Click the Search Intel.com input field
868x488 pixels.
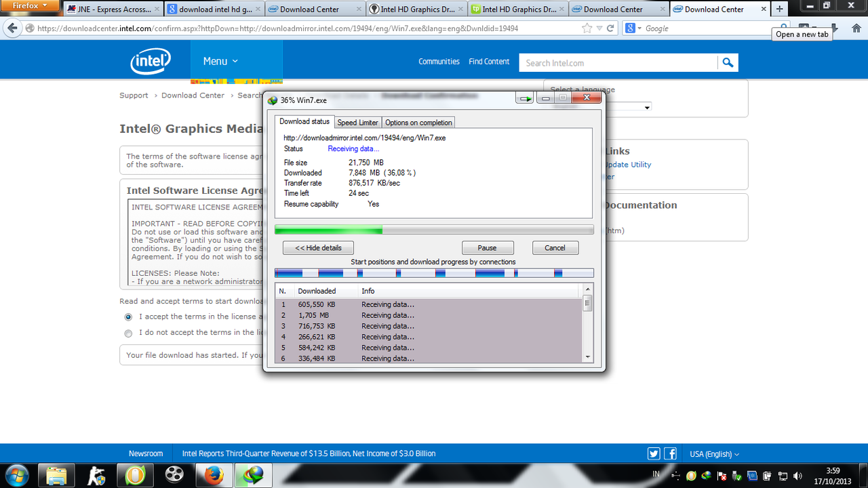(618, 63)
